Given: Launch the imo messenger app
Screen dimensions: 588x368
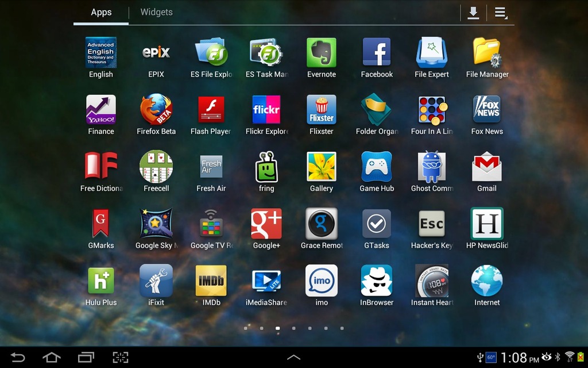Looking at the screenshot, I should tap(322, 281).
